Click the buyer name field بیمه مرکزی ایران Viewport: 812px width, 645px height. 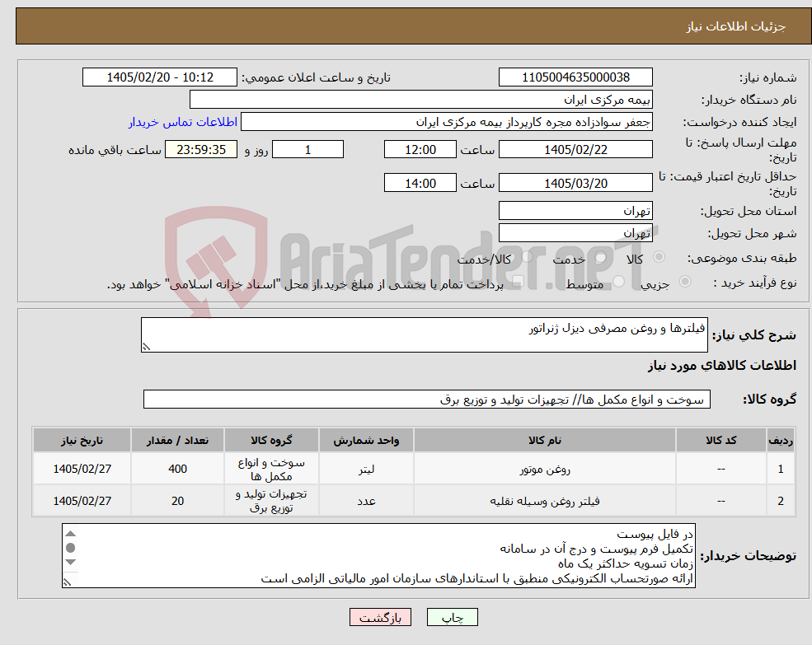421,100
